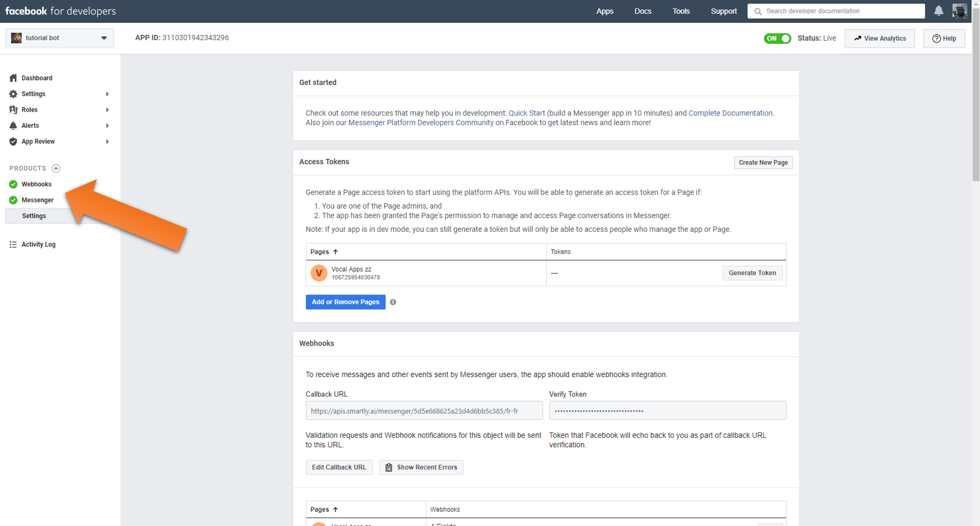
Task: Open the Quick Start link
Action: pos(527,113)
